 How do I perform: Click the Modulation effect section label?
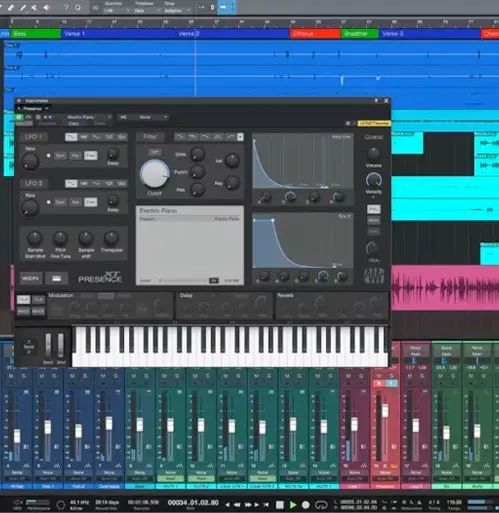coord(61,295)
